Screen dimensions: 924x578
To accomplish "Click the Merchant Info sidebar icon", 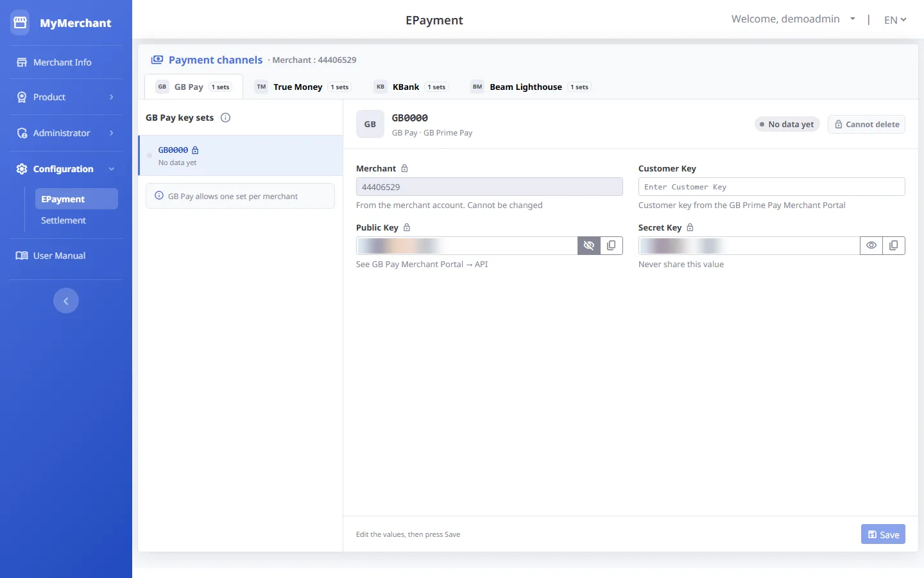I will coord(22,62).
